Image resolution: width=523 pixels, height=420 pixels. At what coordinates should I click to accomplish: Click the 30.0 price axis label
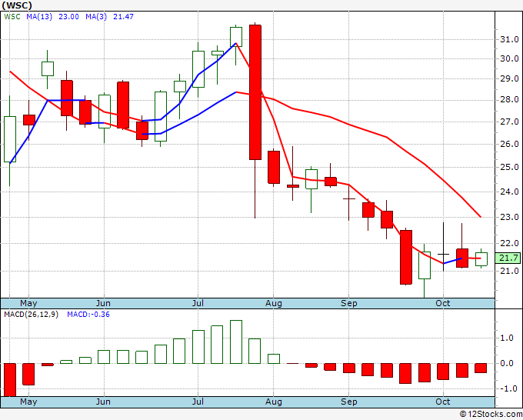(x=509, y=58)
